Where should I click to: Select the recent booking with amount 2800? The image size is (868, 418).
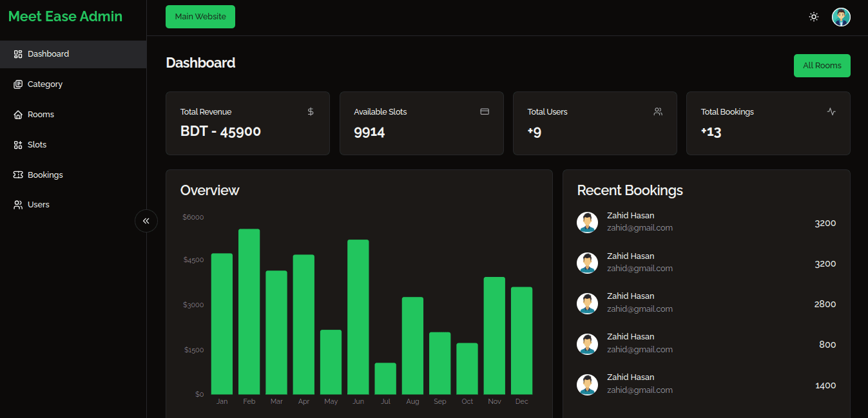click(x=706, y=304)
